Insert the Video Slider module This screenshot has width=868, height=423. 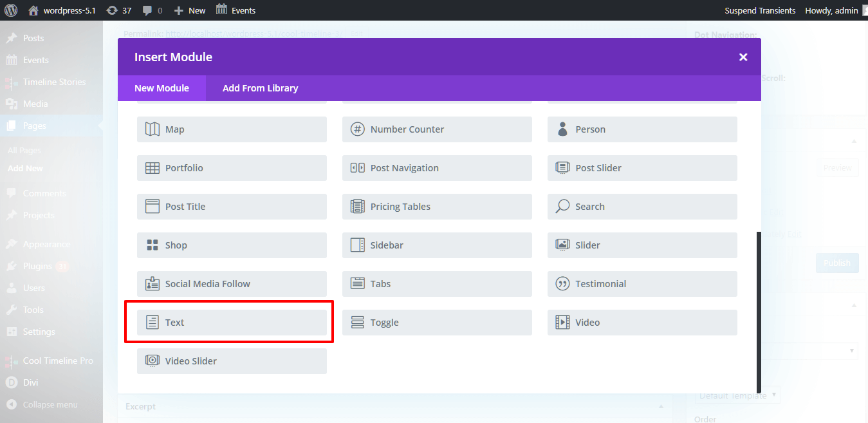click(x=232, y=361)
